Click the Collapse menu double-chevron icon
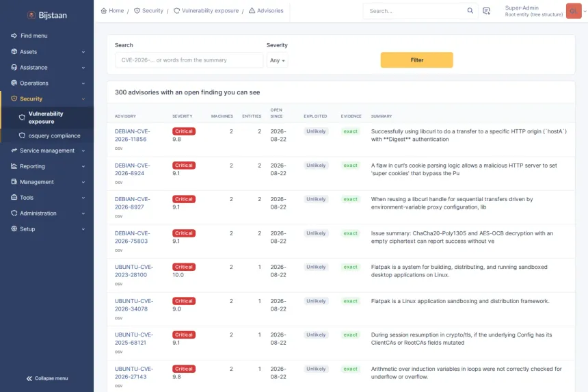 tap(29, 378)
